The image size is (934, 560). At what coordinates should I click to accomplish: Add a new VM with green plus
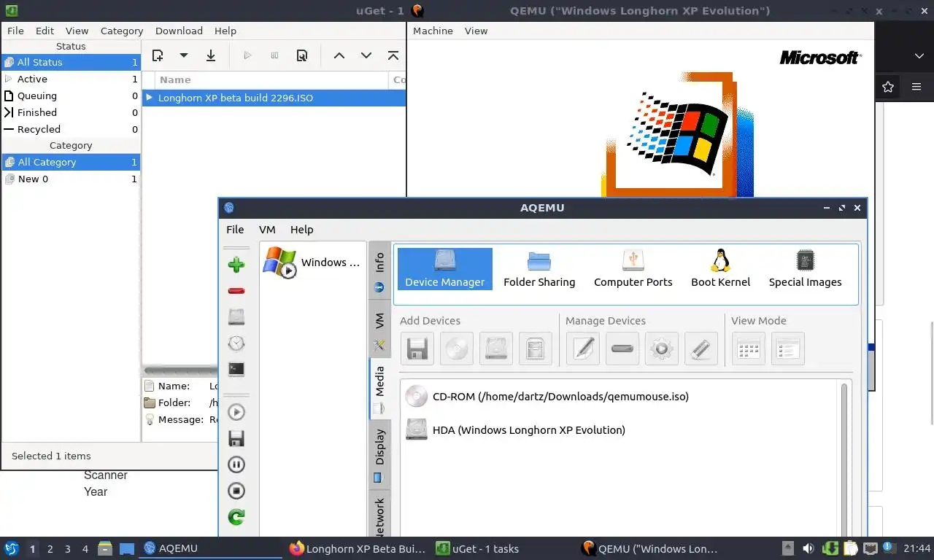[236, 264]
